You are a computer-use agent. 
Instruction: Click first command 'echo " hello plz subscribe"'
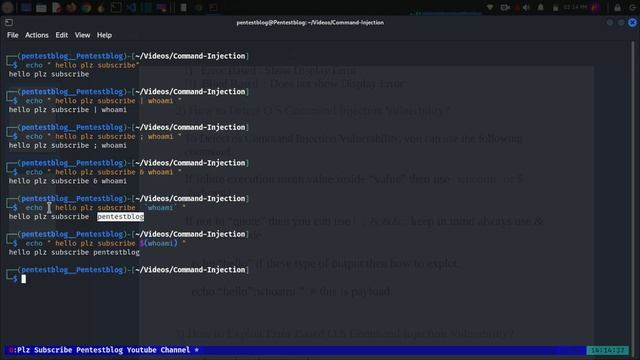pos(82,65)
